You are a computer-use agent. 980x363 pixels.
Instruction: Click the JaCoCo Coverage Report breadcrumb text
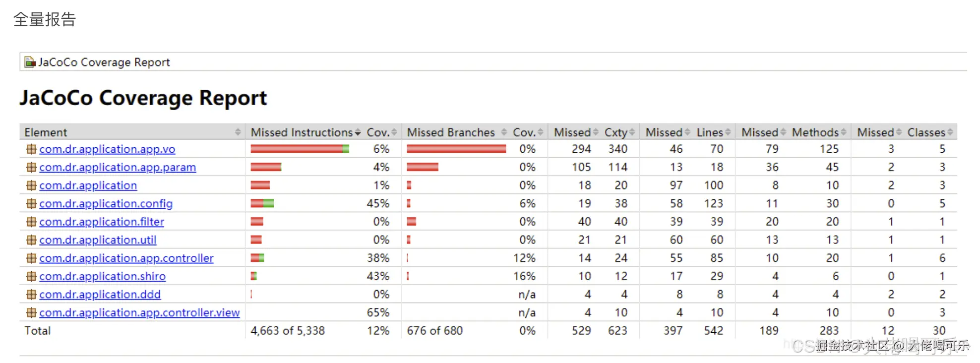click(104, 62)
